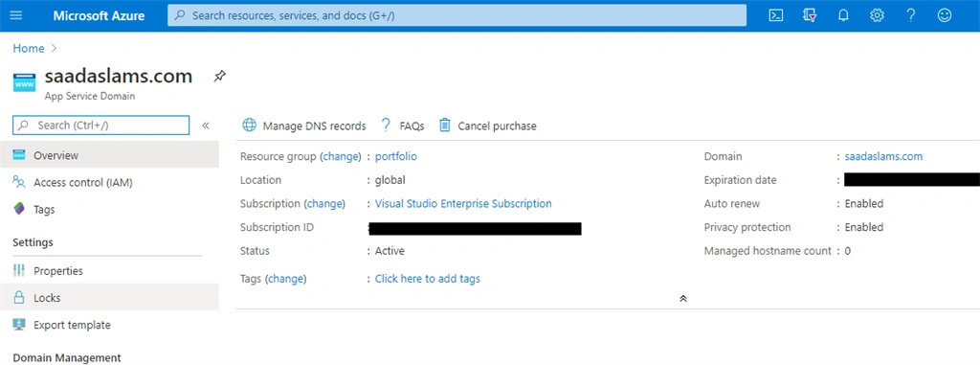980x365 pixels.
Task: Collapse the sidebar with double chevron
Action: 206,125
